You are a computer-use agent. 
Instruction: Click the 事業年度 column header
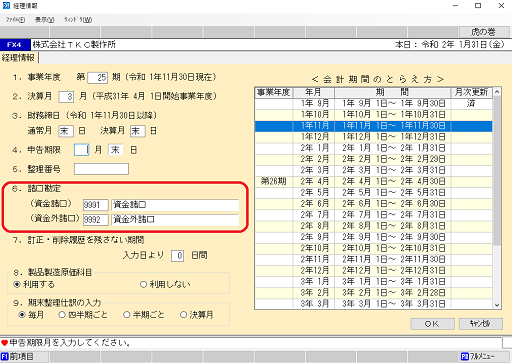pyautogui.click(x=274, y=92)
